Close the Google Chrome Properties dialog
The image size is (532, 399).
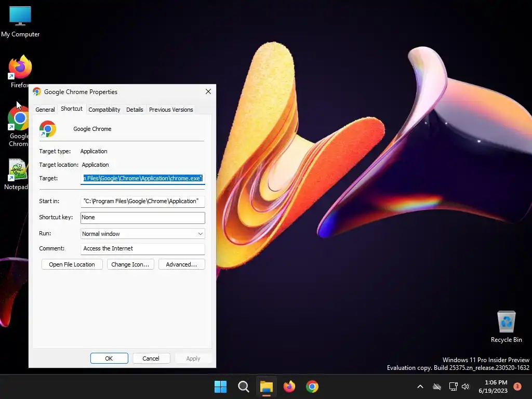pyautogui.click(x=208, y=91)
